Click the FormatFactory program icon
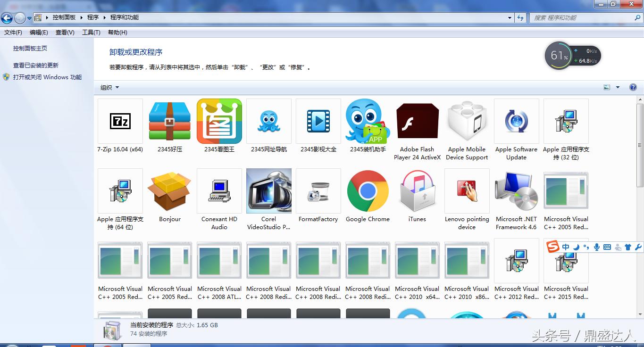644x347 pixels. pyautogui.click(x=318, y=191)
